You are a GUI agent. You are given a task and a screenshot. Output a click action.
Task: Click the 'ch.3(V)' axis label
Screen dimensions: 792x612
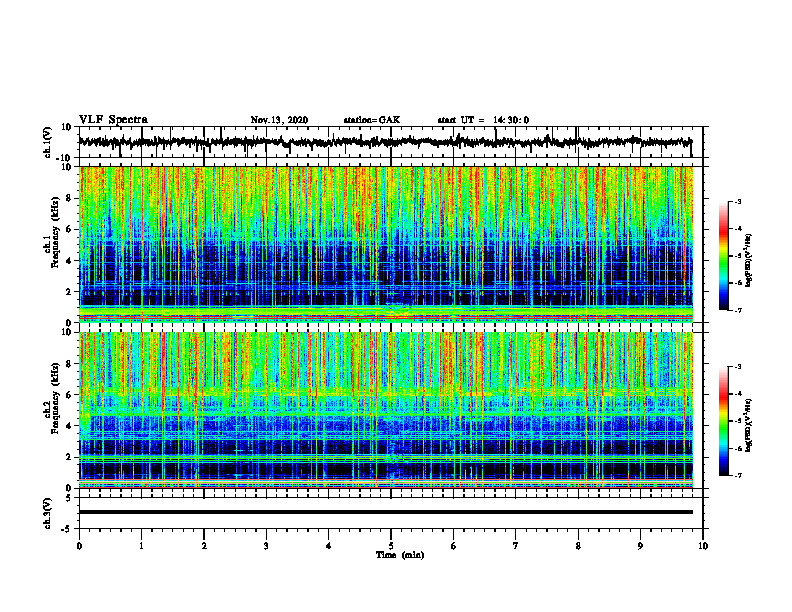(x=48, y=514)
